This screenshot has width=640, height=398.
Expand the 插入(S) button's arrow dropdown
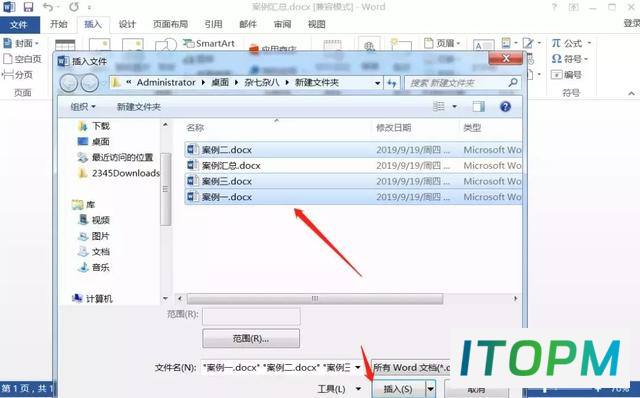tap(431, 389)
